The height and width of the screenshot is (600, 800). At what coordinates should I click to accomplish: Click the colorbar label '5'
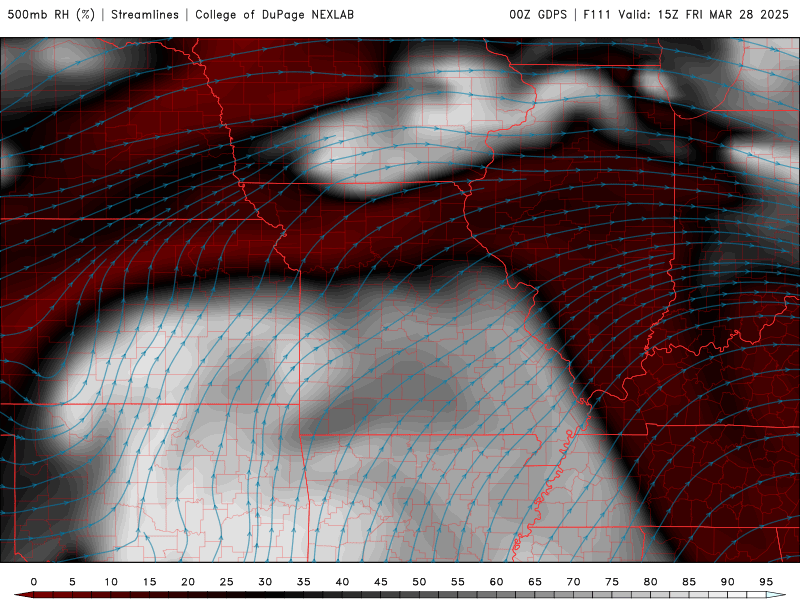click(72, 582)
